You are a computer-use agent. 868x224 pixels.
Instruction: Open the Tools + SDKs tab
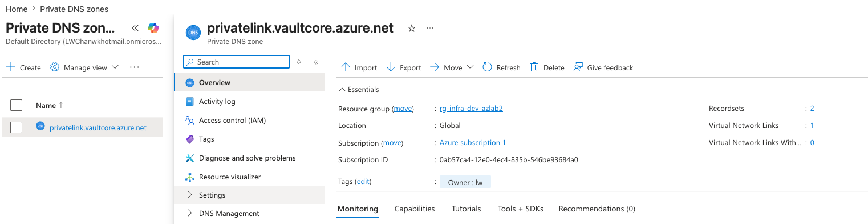(520, 209)
